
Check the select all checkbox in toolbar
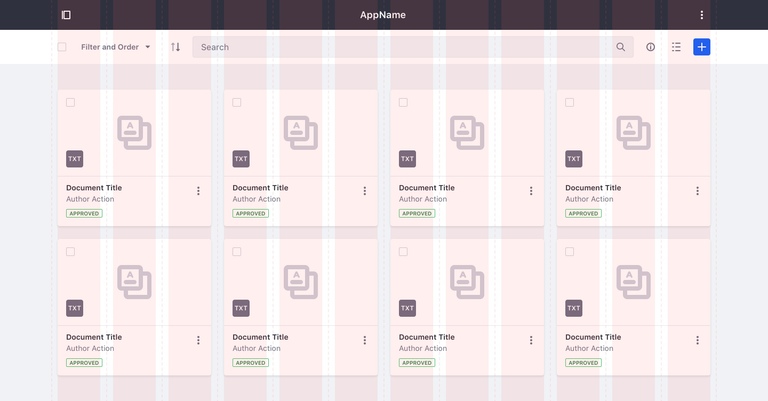tap(62, 47)
